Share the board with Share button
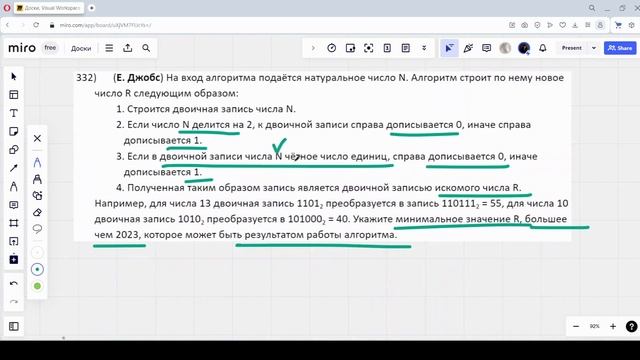Image resolution: width=640 pixels, height=360 pixels. click(620, 48)
